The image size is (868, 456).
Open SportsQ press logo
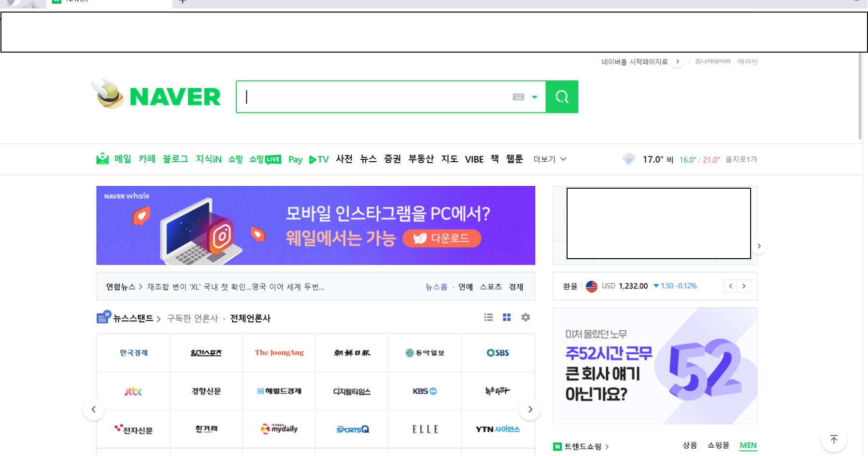tap(352, 429)
